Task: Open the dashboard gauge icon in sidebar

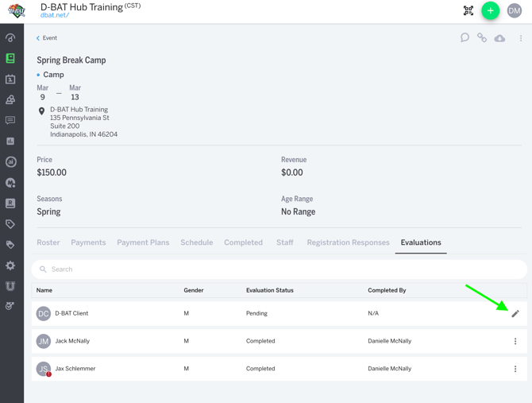Action: click(x=10, y=37)
